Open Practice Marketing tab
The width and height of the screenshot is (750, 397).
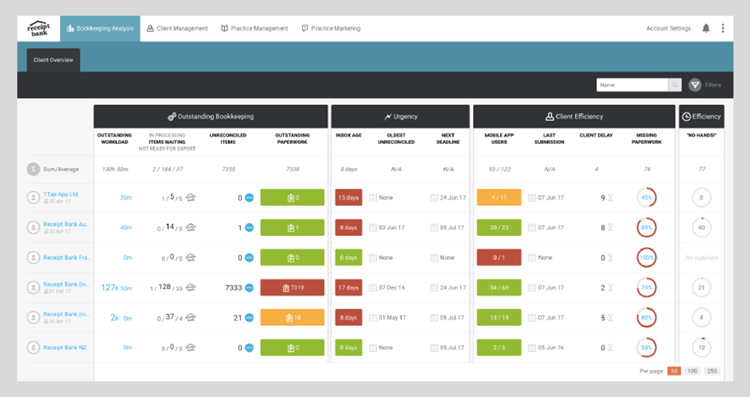(x=331, y=29)
